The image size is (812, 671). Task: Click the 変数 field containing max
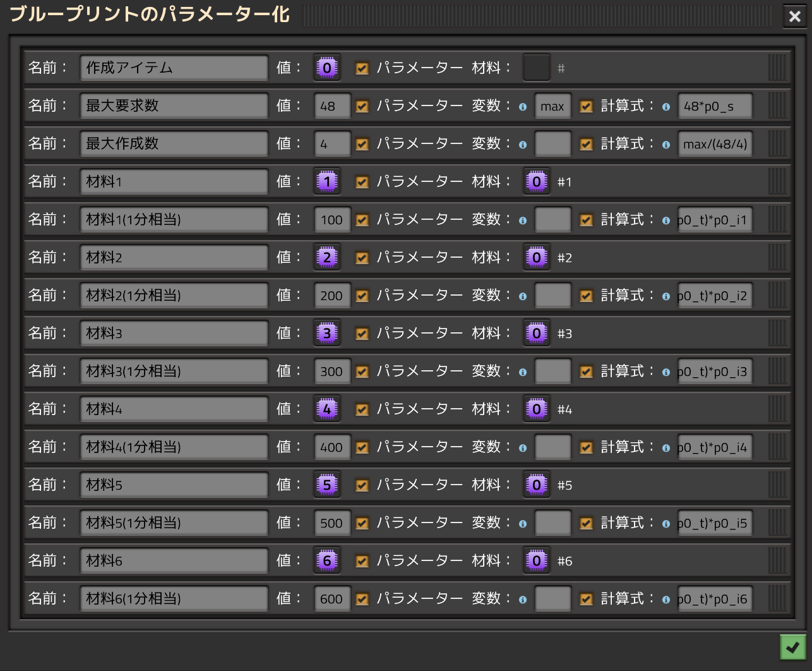pyautogui.click(x=553, y=106)
